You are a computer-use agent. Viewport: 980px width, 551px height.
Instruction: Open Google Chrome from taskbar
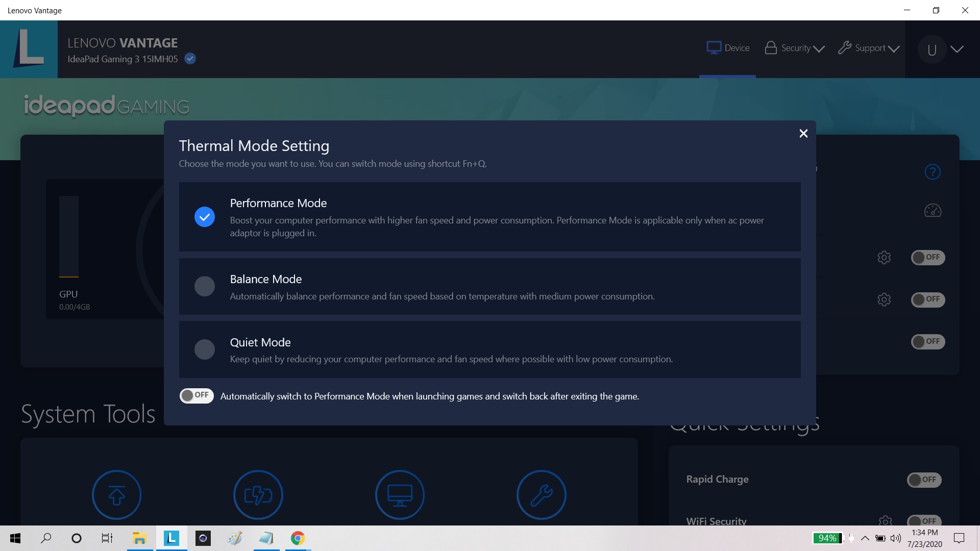point(298,538)
